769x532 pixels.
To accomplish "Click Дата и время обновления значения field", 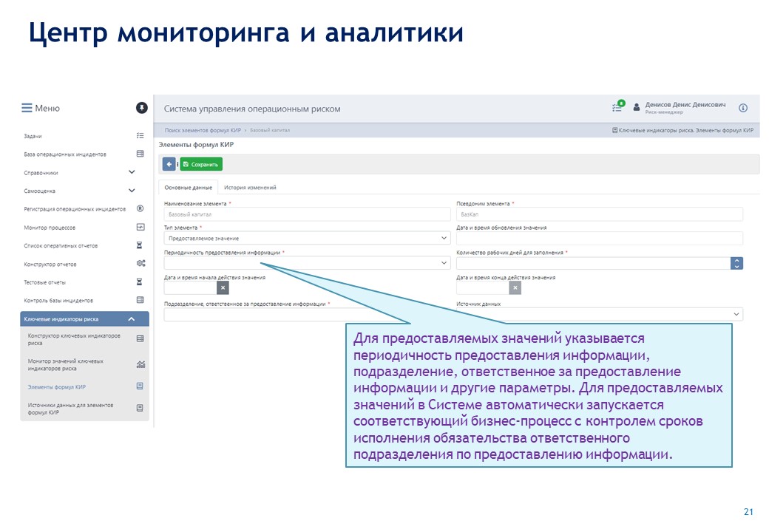I will tap(600, 238).
